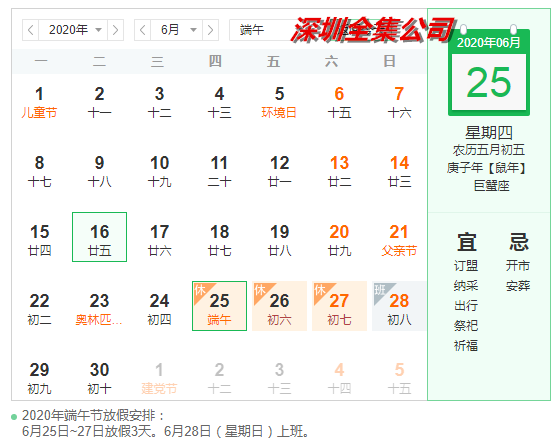558x441 pixels.
Task: Go to next year arrow
Action: 115,30
